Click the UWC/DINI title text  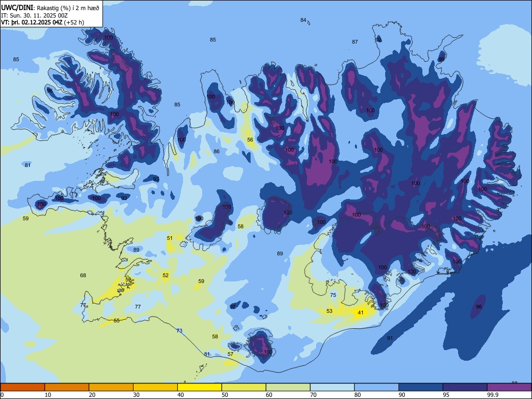17,8
